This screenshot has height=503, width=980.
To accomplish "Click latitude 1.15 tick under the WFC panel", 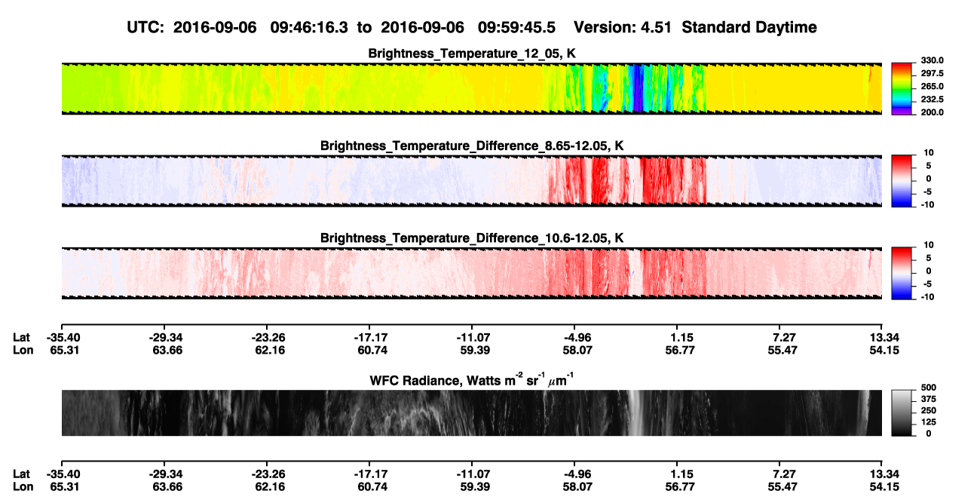I will tap(679, 474).
